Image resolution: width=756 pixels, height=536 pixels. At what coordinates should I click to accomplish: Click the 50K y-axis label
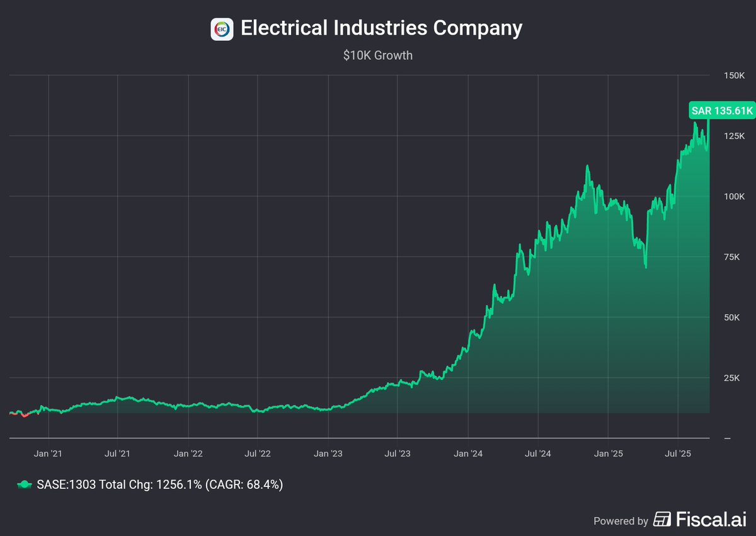tap(732, 317)
